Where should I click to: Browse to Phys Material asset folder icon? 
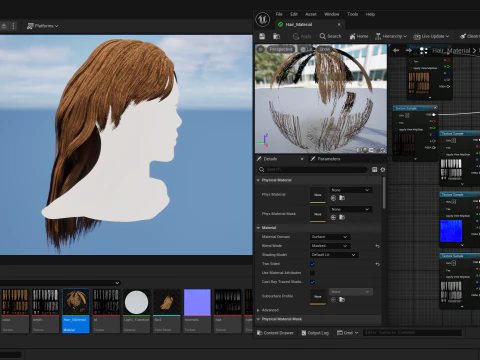(x=342, y=198)
